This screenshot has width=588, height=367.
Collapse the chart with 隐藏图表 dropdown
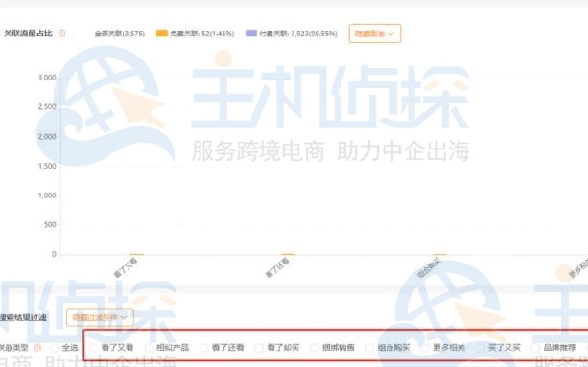pyautogui.click(x=375, y=34)
